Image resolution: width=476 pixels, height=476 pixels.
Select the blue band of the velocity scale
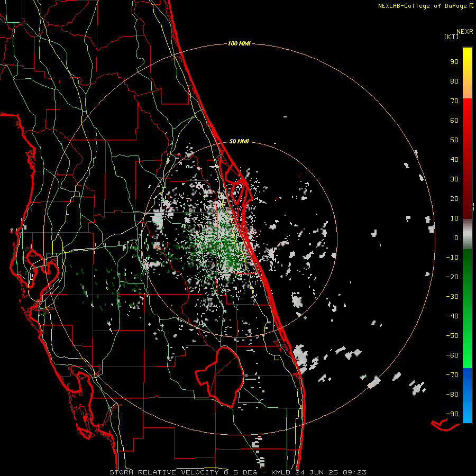click(x=467, y=396)
